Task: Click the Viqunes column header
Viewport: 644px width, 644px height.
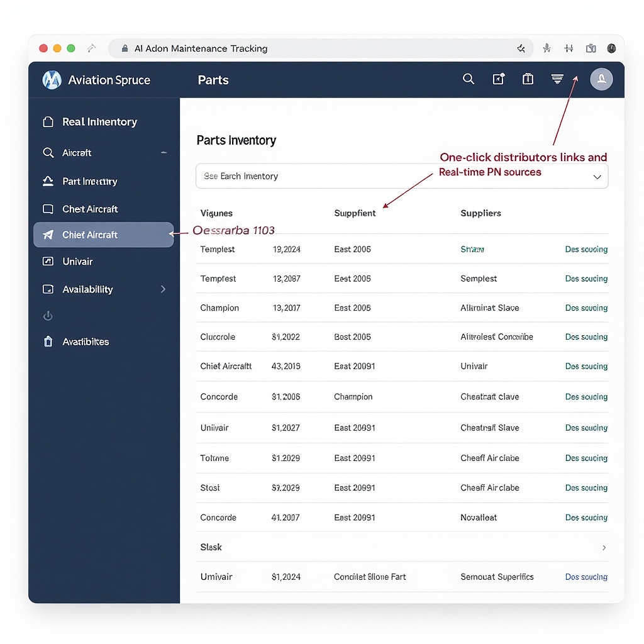Action: click(216, 213)
